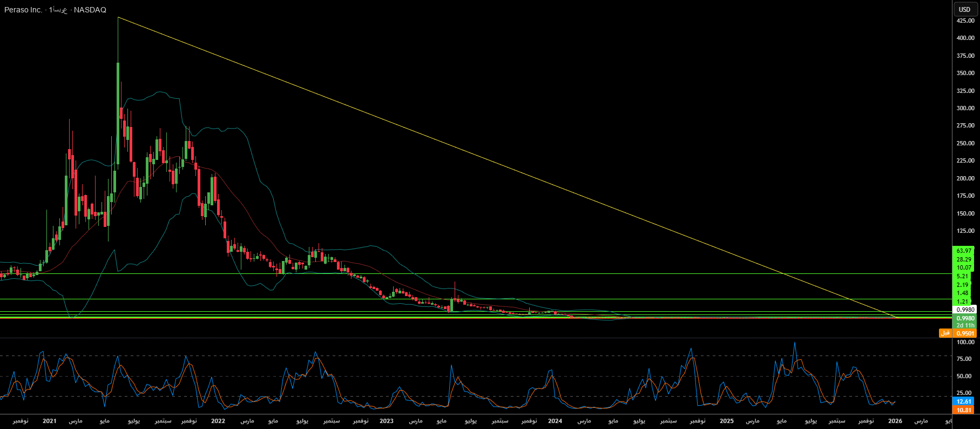
Task: Click the 100.00 oscillator scale label
Action: click(x=965, y=342)
